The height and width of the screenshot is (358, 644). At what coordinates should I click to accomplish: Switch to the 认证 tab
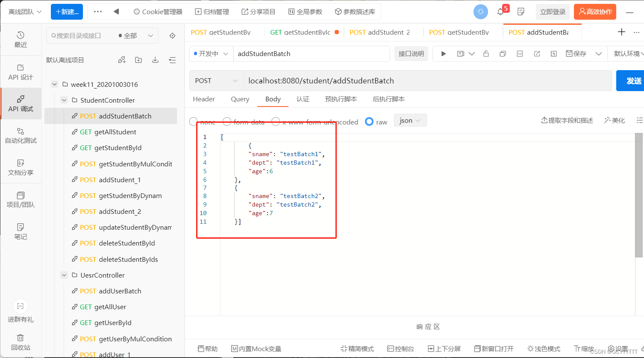pos(303,99)
